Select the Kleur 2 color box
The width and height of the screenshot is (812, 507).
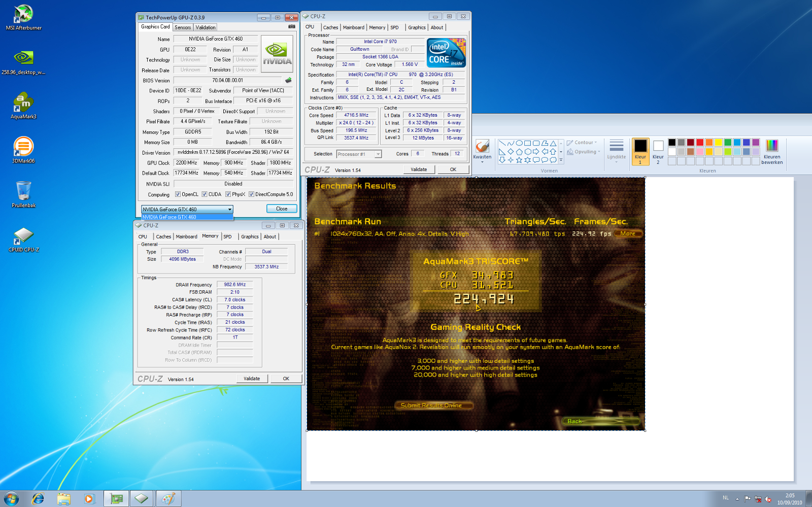[x=658, y=151]
